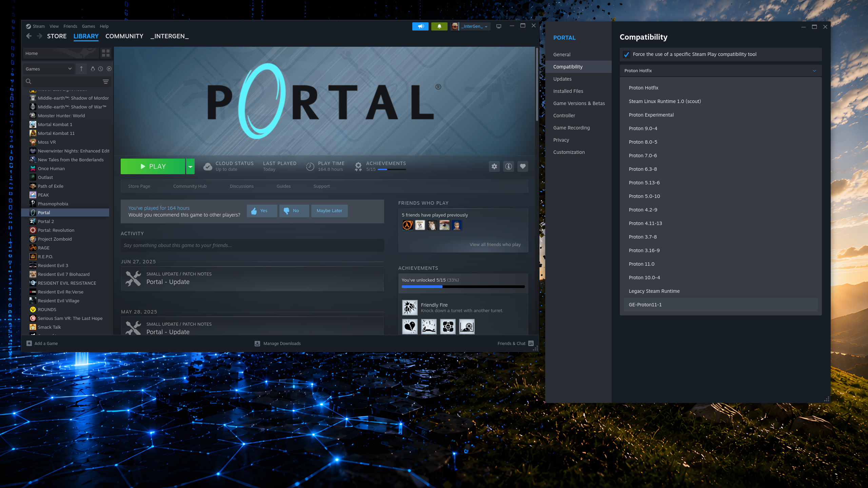
Task: Pick Proton 9.0-4 option
Action: click(721, 128)
